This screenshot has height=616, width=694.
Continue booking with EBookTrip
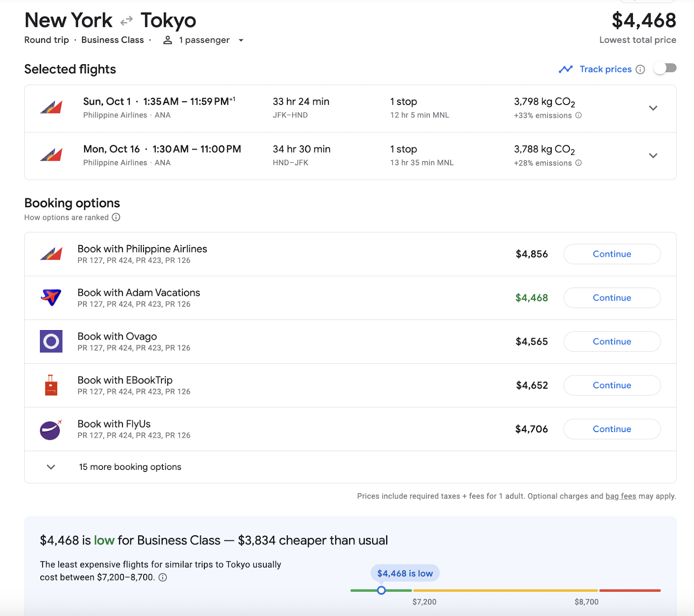[x=612, y=386]
